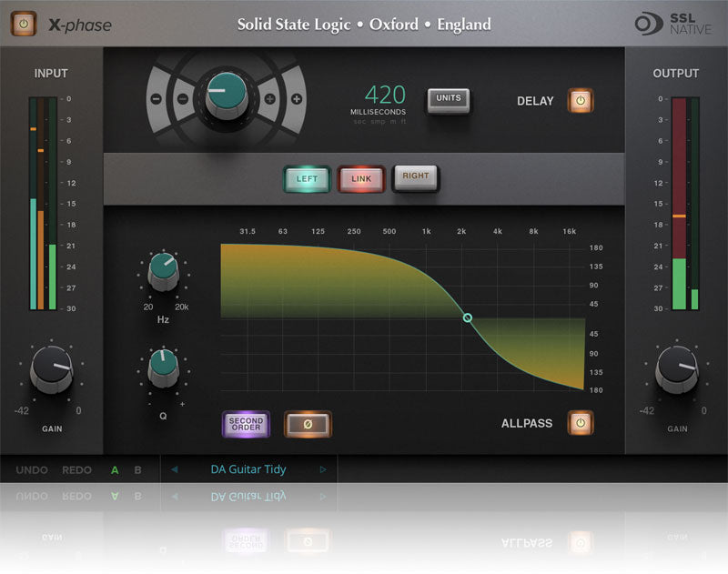Click the coarse decrease delay minus button
The height and width of the screenshot is (574, 728).
pos(157,99)
